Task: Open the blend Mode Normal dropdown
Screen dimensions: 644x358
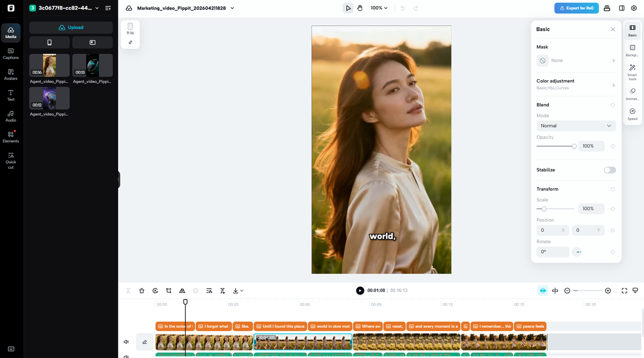Action: pos(576,126)
